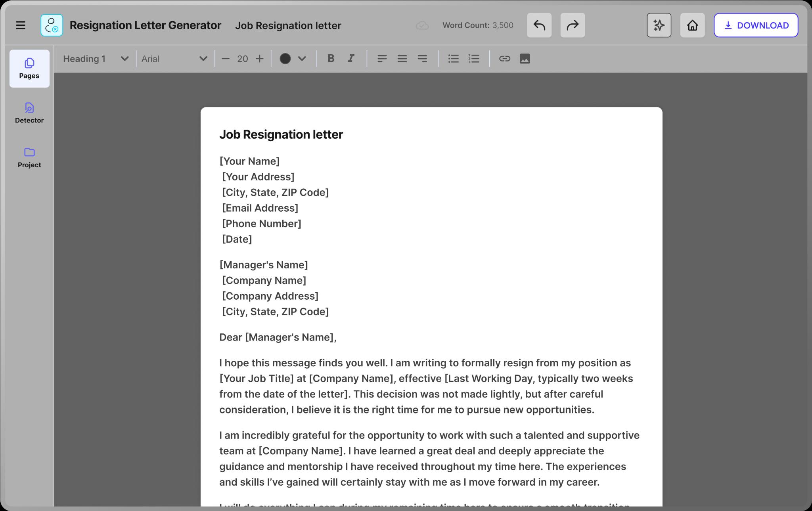This screenshot has height=511, width=812.
Task: Open the Project sidebar tab
Action: coord(29,157)
